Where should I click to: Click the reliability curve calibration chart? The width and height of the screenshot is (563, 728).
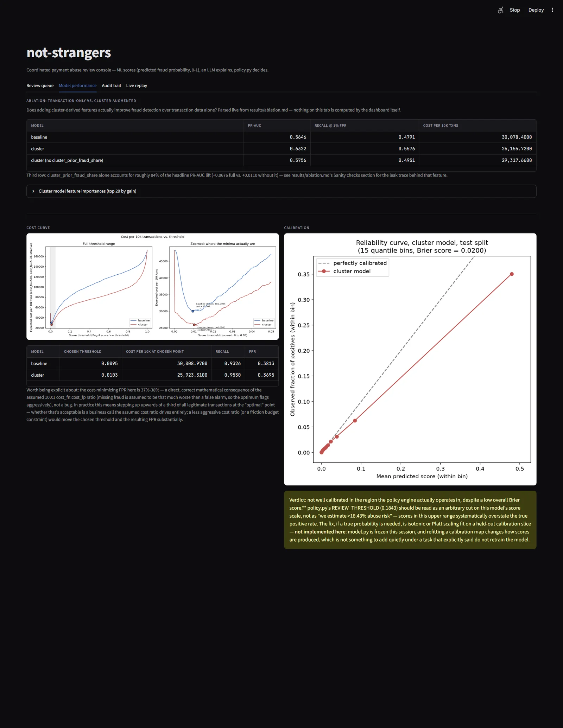pos(410,359)
